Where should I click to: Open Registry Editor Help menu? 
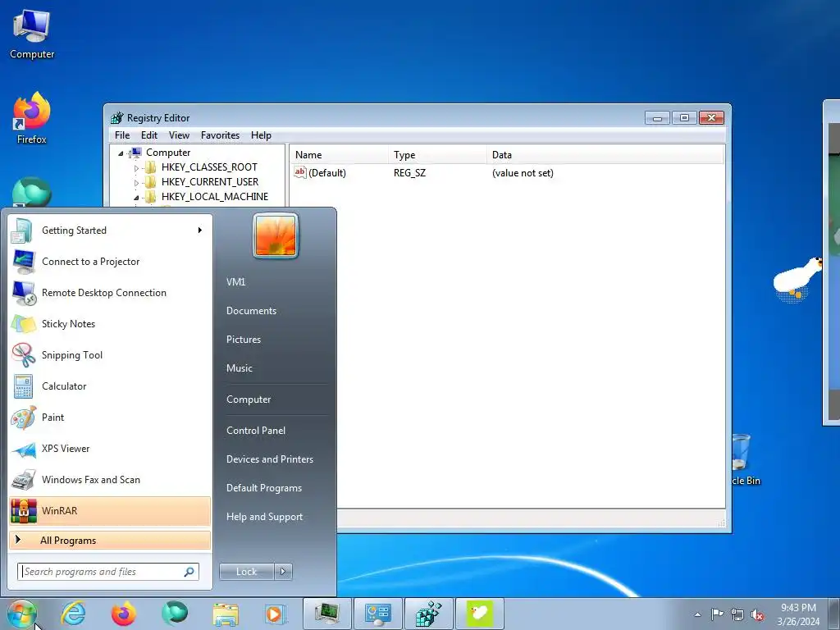coord(261,135)
